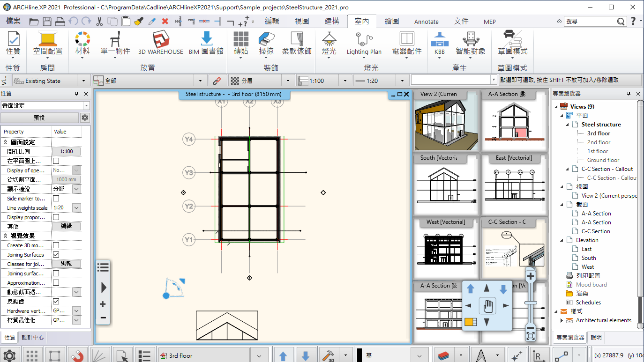Click the zoom slider handle in navigation
This screenshot has width=644, height=362.
pos(531,303)
